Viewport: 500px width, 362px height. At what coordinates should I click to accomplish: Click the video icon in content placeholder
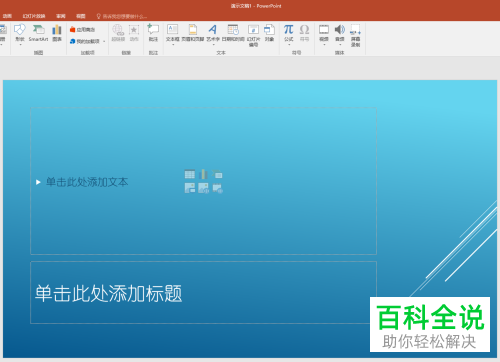pos(217,188)
